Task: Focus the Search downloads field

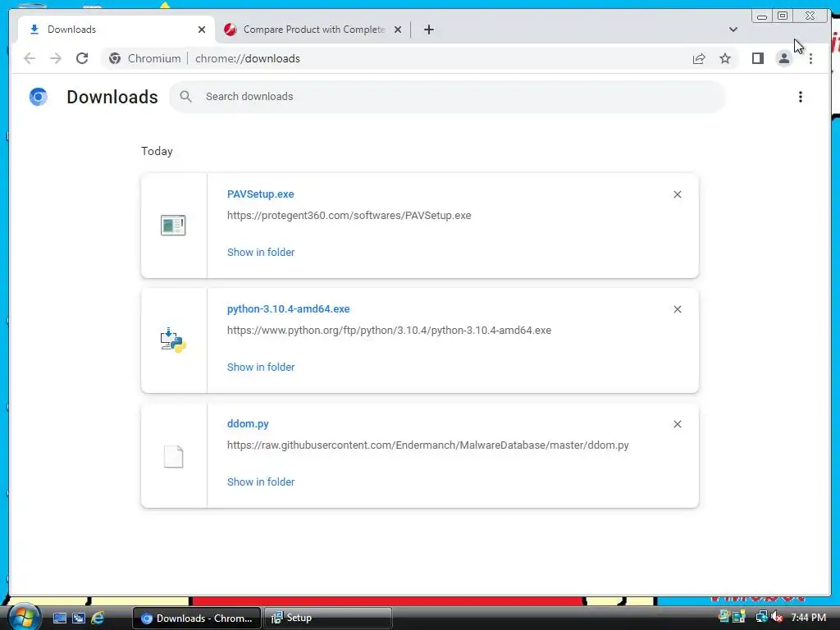Action: [x=447, y=97]
